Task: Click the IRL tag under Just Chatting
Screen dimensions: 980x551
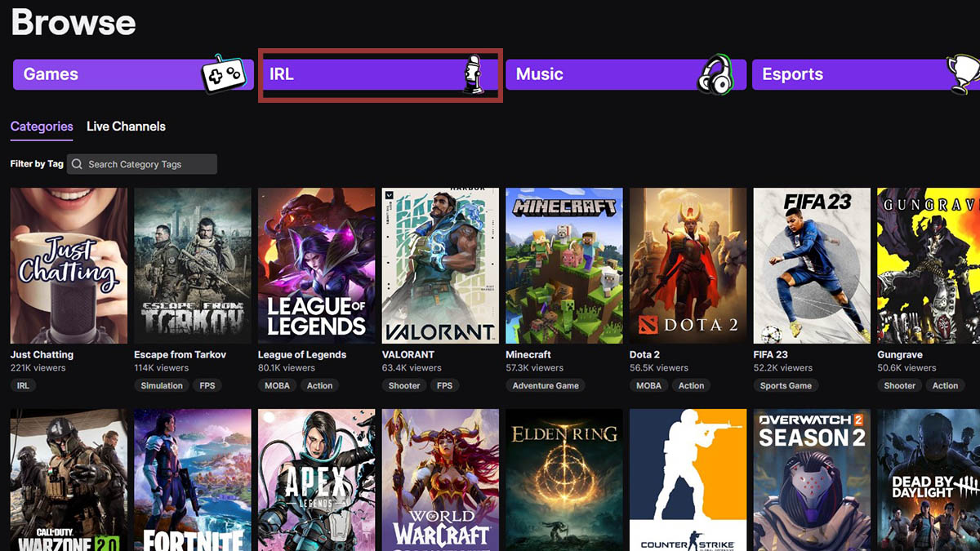Action: coord(22,385)
